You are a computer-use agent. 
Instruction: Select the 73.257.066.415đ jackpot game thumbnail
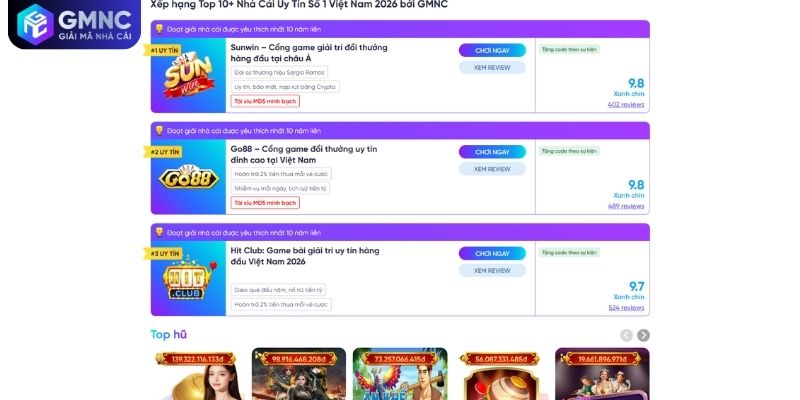400,374
